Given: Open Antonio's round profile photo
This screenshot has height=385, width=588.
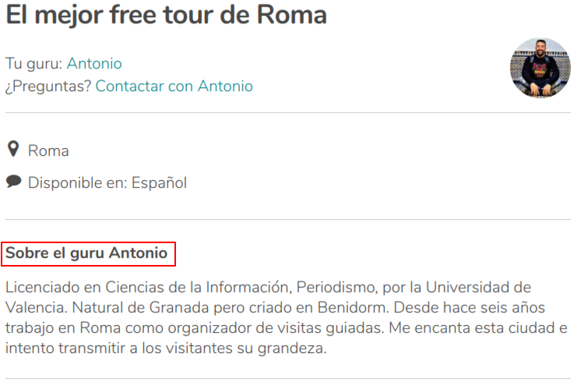Looking at the screenshot, I should (540, 68).
